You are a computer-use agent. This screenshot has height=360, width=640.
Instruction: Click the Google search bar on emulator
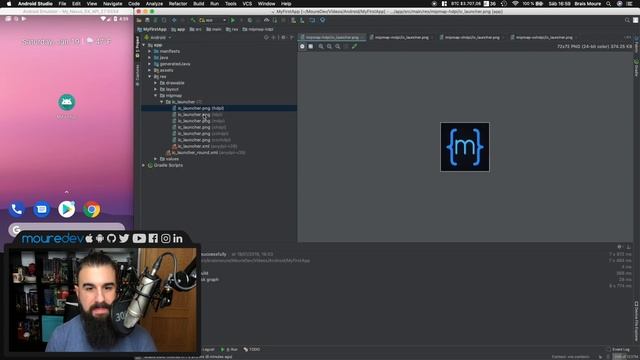coord(67,230)
